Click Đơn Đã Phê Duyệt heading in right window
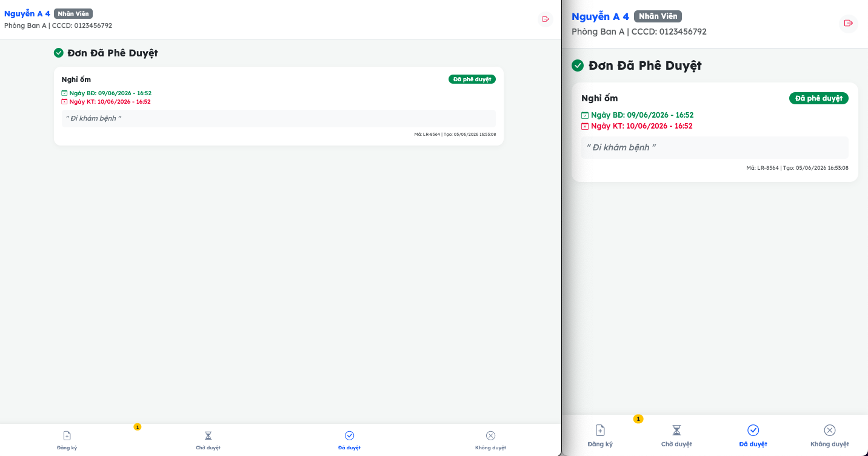 [645, 65]
